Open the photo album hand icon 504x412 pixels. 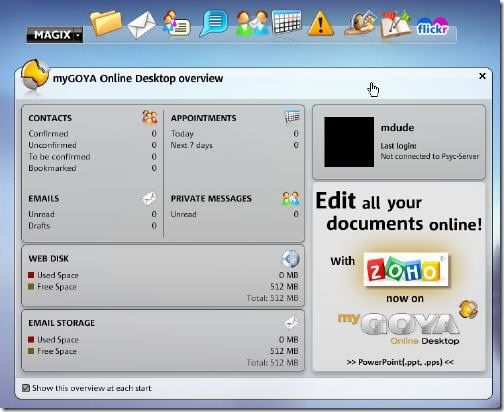[360, 23]
